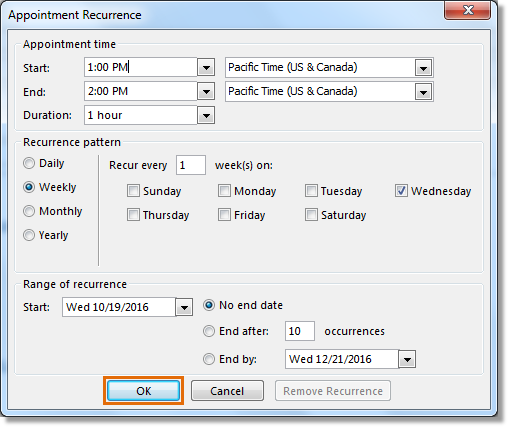
Task: Open the End by date picker dropdown
Action: tap(407, 359)
